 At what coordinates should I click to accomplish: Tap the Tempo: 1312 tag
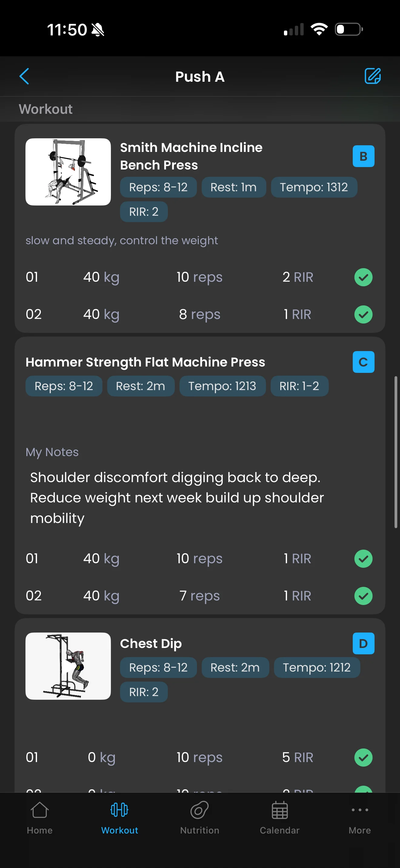314,187
